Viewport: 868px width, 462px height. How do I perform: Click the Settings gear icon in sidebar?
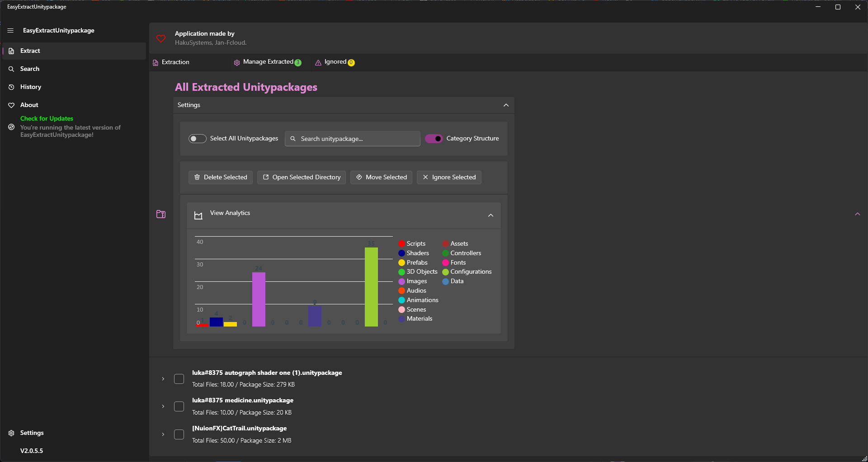click(10, 433)
